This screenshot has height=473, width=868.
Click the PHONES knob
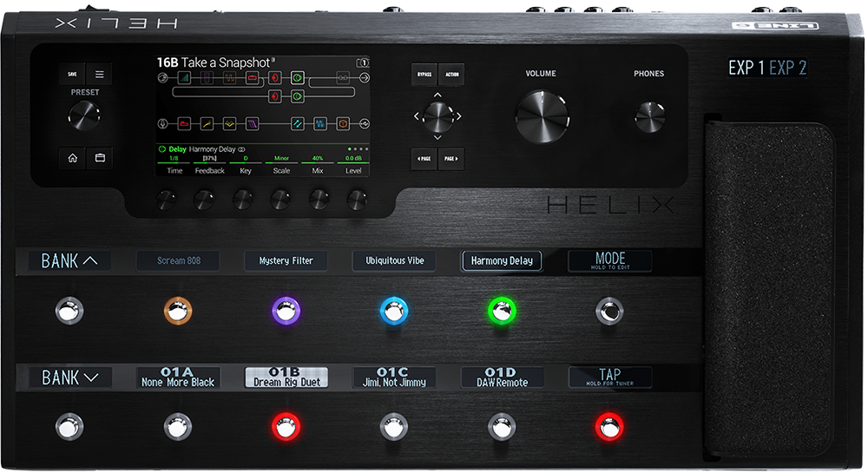(649, 117)
